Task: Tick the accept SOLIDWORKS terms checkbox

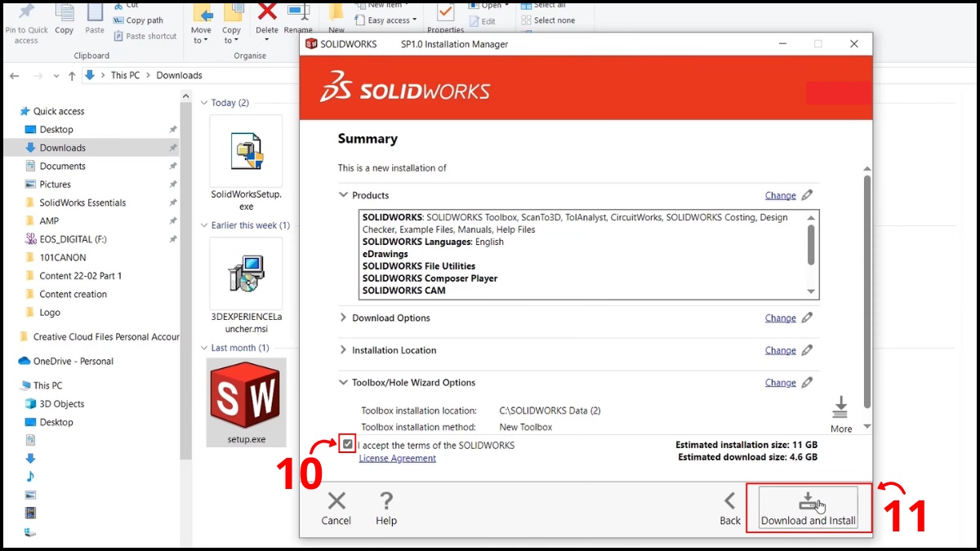Action: pyautogui.click(x=348, y=445)
